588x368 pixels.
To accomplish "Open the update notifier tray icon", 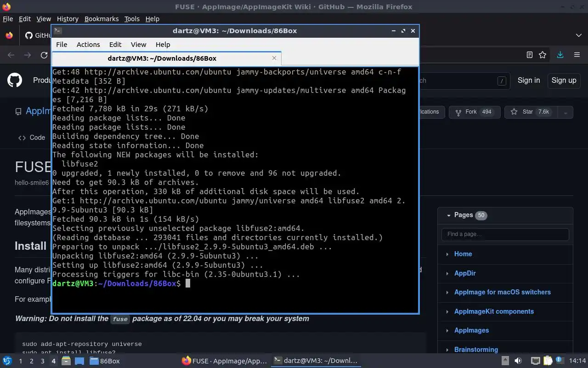I will [x=559, y=361].
